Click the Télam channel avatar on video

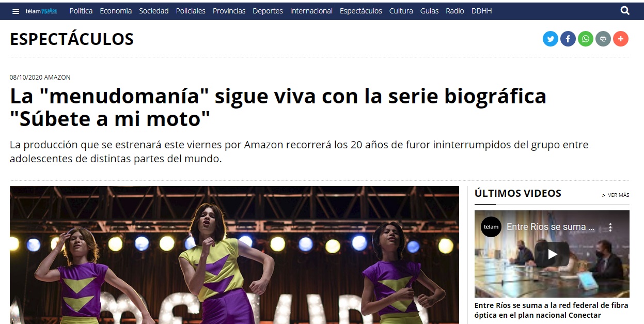(491, 227)
